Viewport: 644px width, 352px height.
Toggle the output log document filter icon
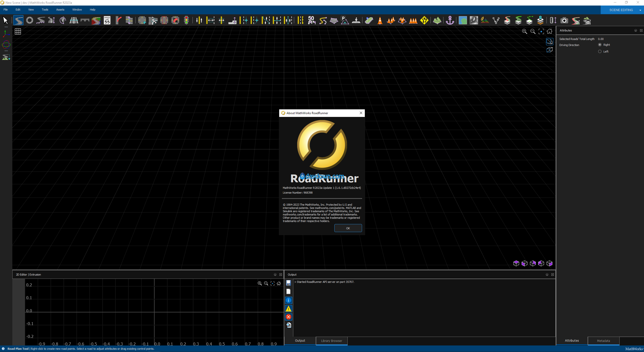pos(289,325)
